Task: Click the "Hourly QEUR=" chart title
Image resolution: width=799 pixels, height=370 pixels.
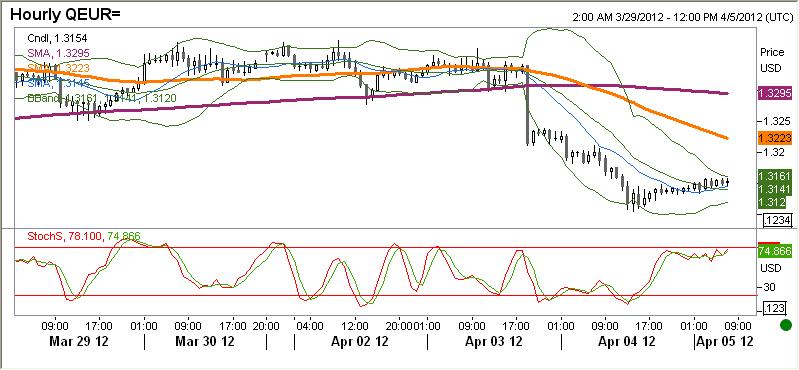Action: click(65, 15)
